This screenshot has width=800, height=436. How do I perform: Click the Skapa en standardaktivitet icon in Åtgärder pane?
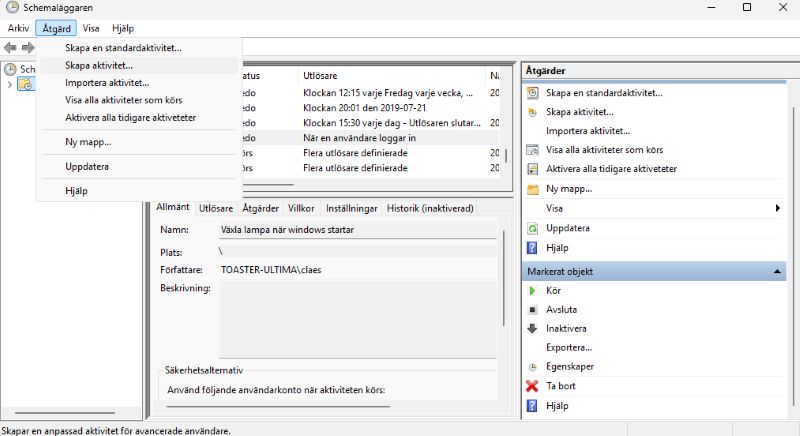pos(532,93)
